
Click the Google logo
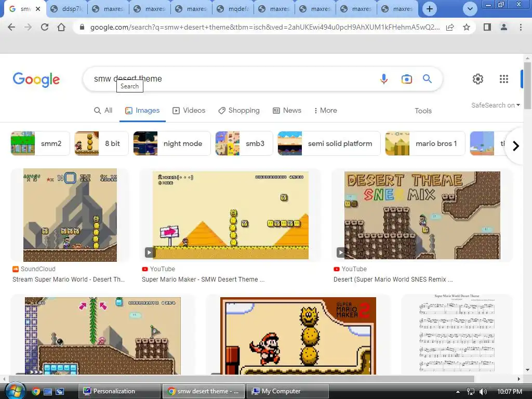coord(36,79)
